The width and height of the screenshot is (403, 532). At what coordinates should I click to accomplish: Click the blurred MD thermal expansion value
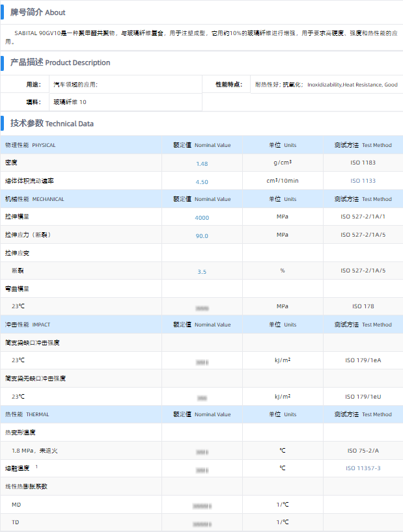point(202,505)
